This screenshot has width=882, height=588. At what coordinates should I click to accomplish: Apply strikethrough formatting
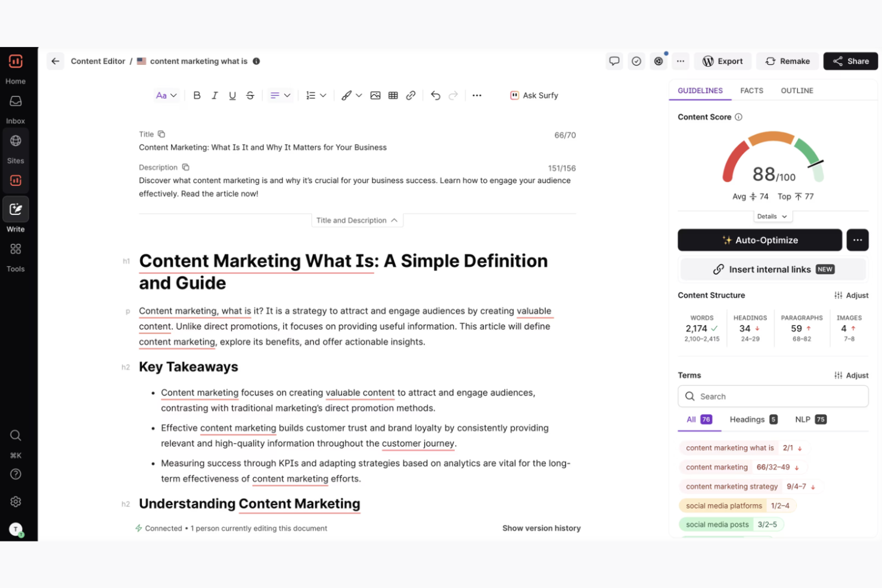point(250,95)
